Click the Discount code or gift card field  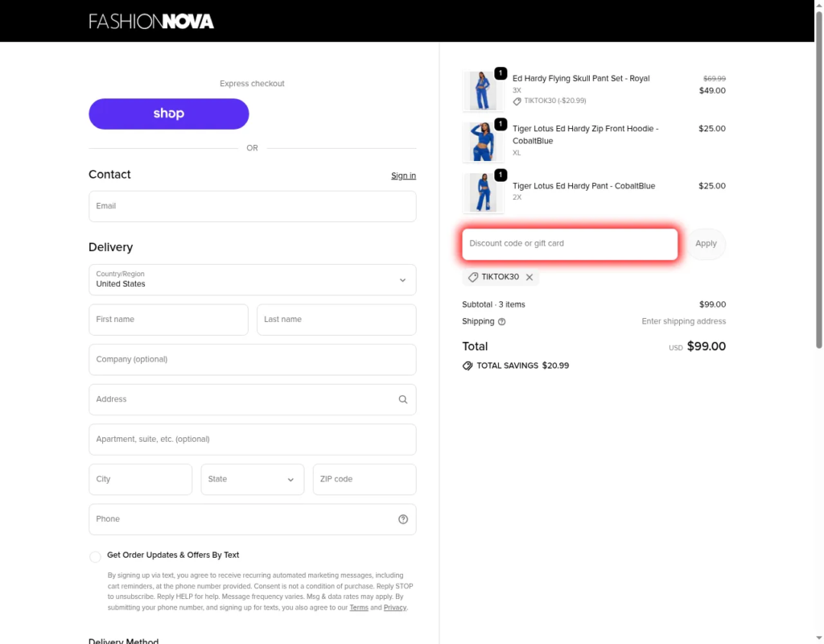click(570, 243)
